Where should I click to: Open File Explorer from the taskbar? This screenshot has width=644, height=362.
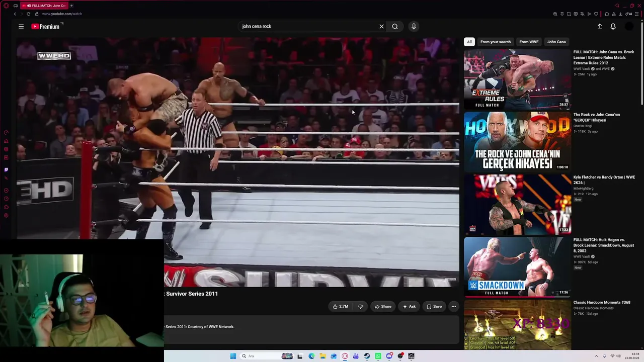click(323, 356)
